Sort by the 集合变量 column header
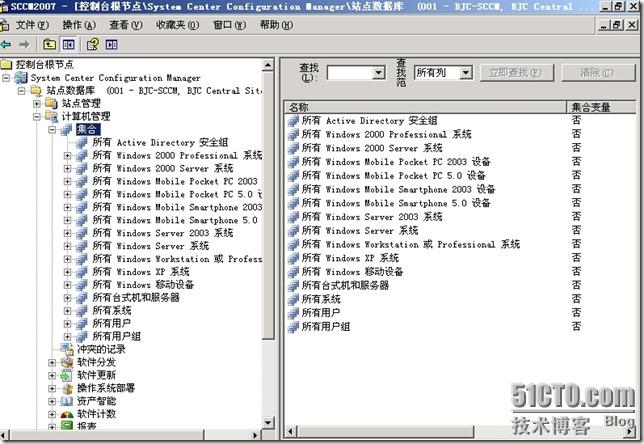The width and height of the screenshot is (644, 444). pos(603,107)
